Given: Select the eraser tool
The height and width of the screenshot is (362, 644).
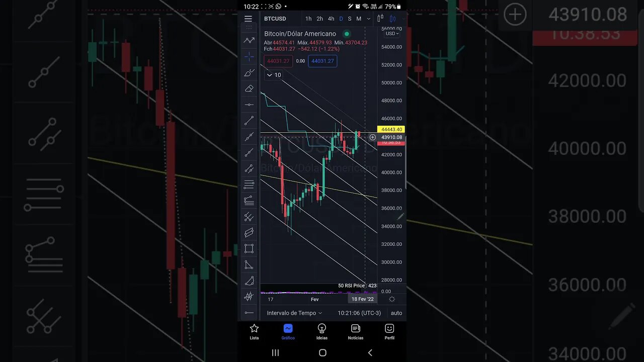Looking at the screenshot, I should coord(249,89).
